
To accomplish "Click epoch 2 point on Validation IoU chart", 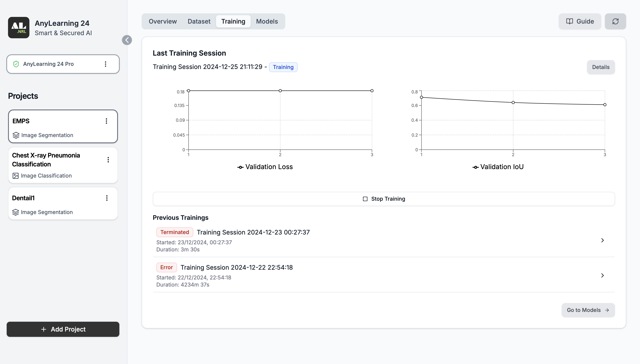I will click(x=513, y=103).
